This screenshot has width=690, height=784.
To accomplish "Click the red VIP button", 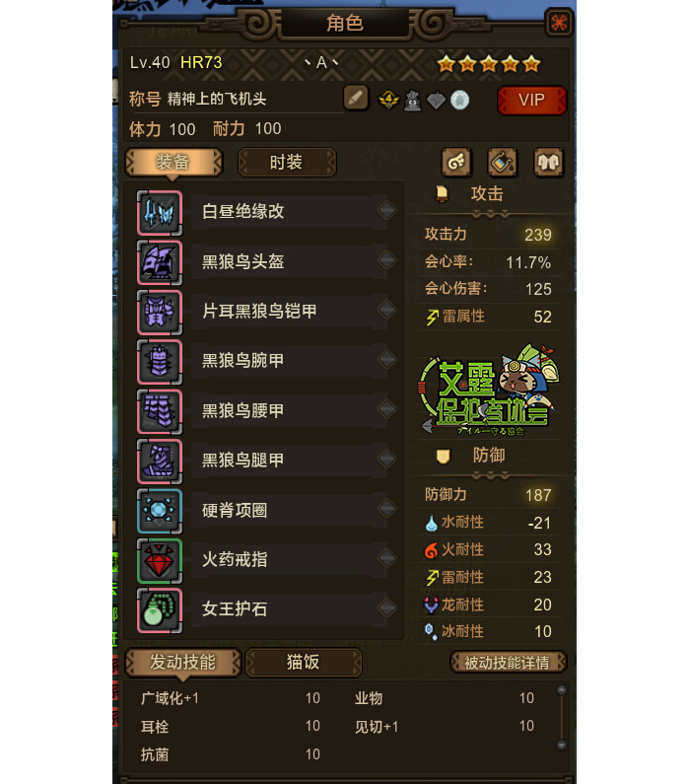I will [531, 100].
